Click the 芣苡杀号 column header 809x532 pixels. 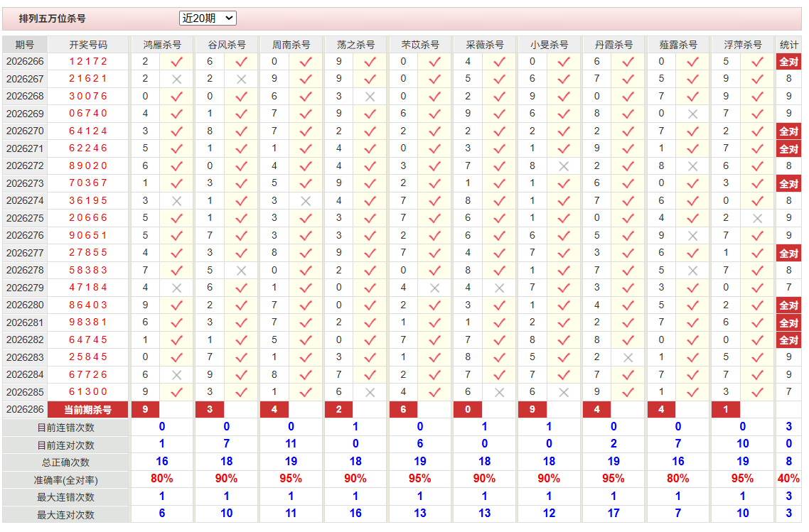point(420,45)
